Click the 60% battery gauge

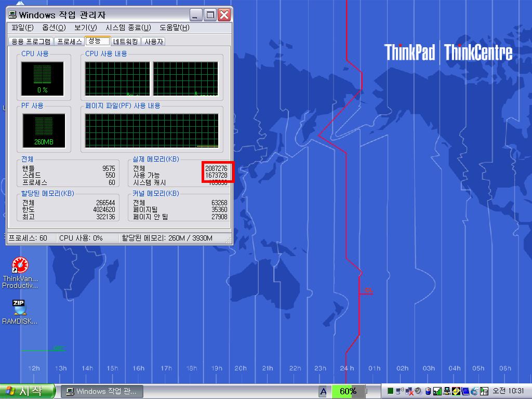pyautogui.click(x=348, y=391)
